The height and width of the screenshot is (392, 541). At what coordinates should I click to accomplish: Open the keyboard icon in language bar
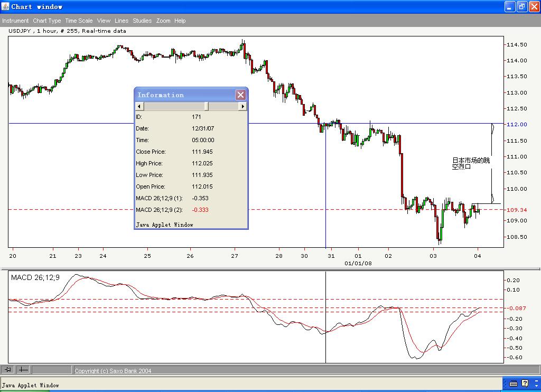(514, 384)
